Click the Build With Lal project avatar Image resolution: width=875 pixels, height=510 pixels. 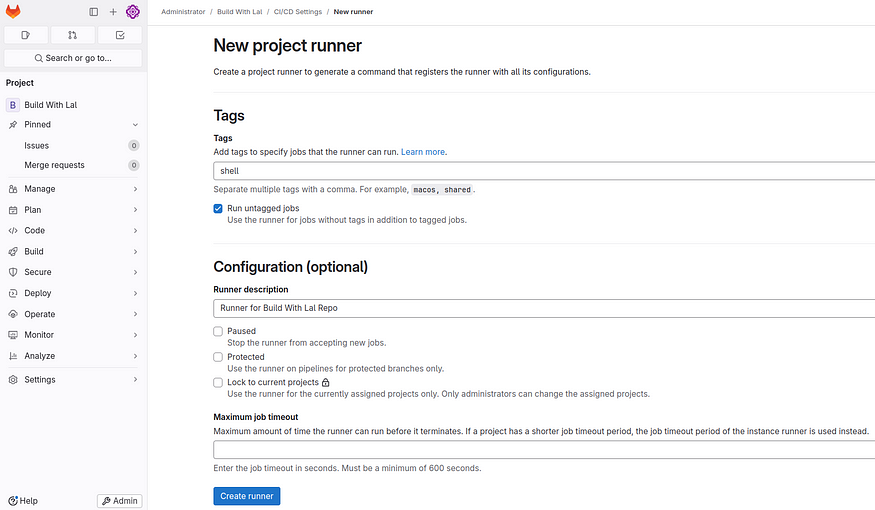pos(13,105)
